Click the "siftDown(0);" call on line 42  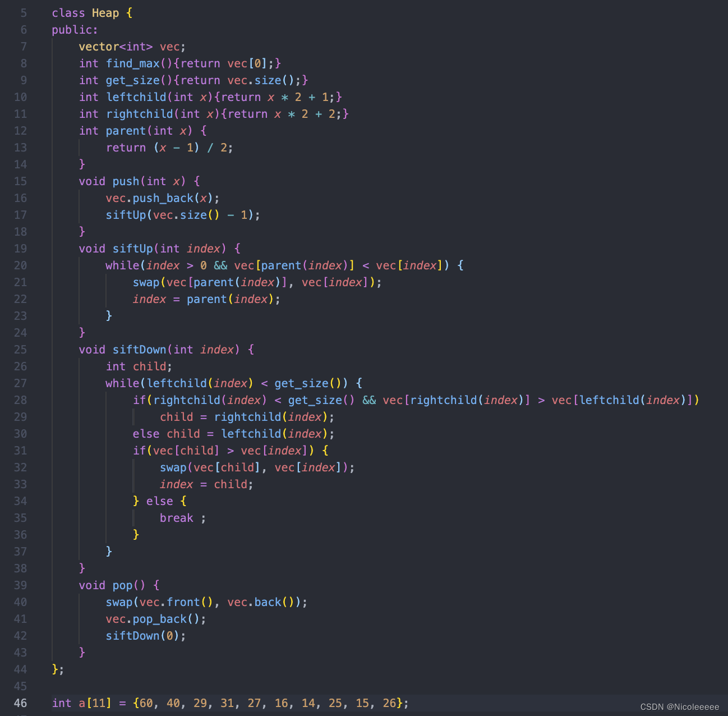[x=146, y=636]
